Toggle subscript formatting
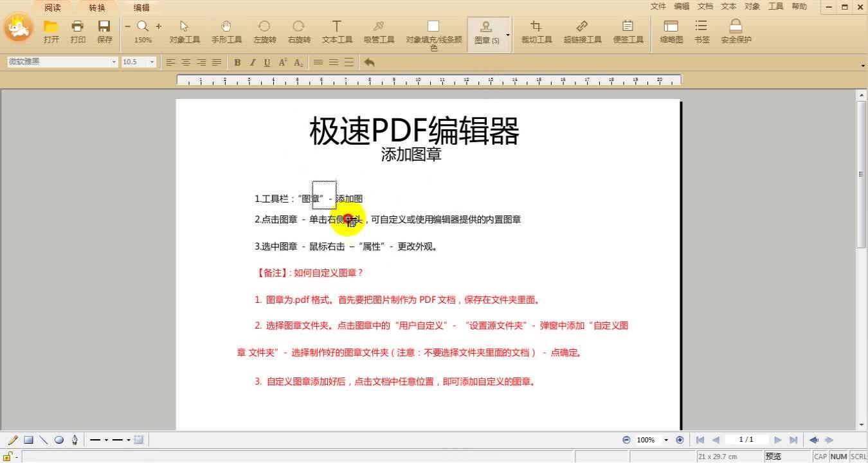 click(x=298, y=62)
